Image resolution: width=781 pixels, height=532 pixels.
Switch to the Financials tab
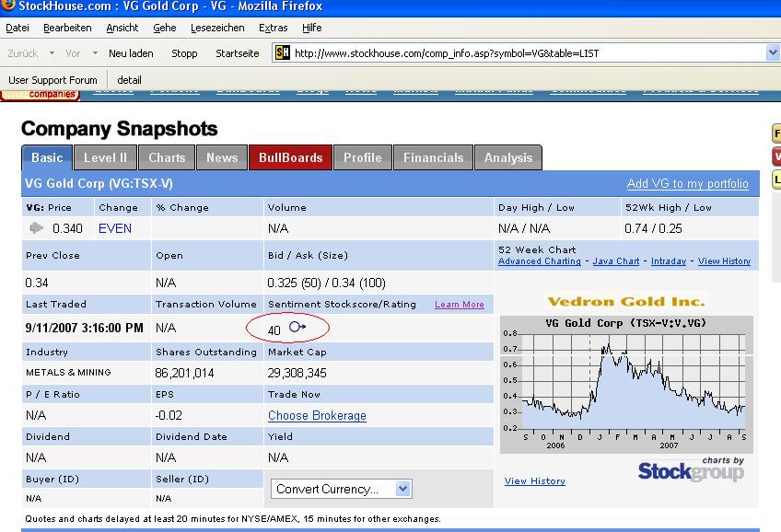pyautogui.click(x=433, y=157)
